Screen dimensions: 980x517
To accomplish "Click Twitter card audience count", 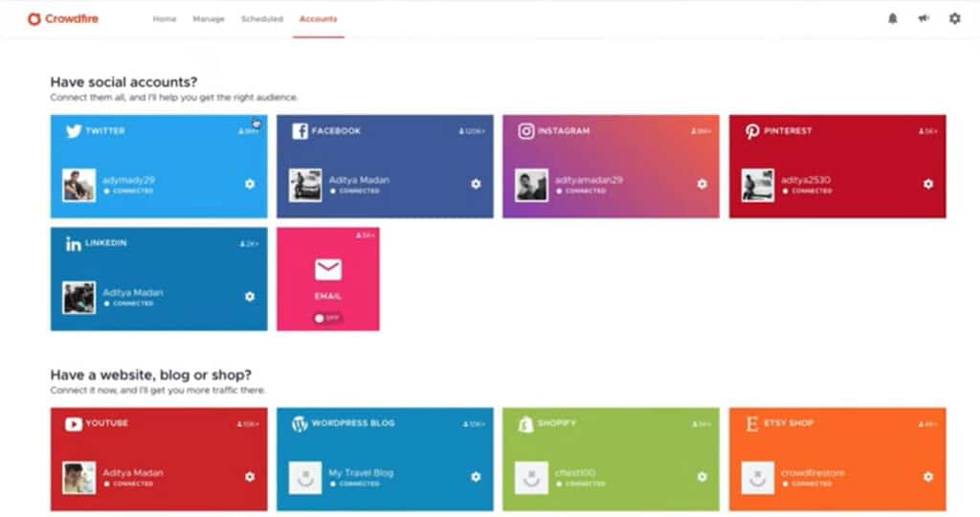I will (x=248, y=131).
